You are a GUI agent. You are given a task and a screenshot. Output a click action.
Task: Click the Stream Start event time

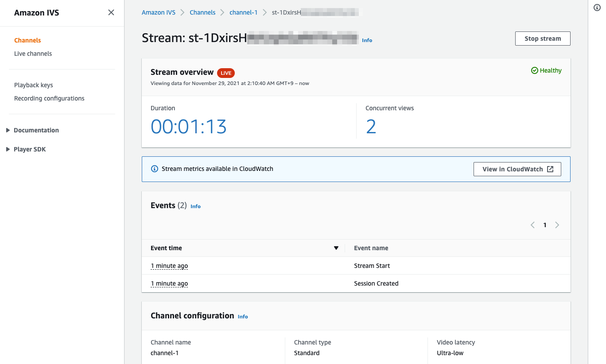tap(169, 266)
